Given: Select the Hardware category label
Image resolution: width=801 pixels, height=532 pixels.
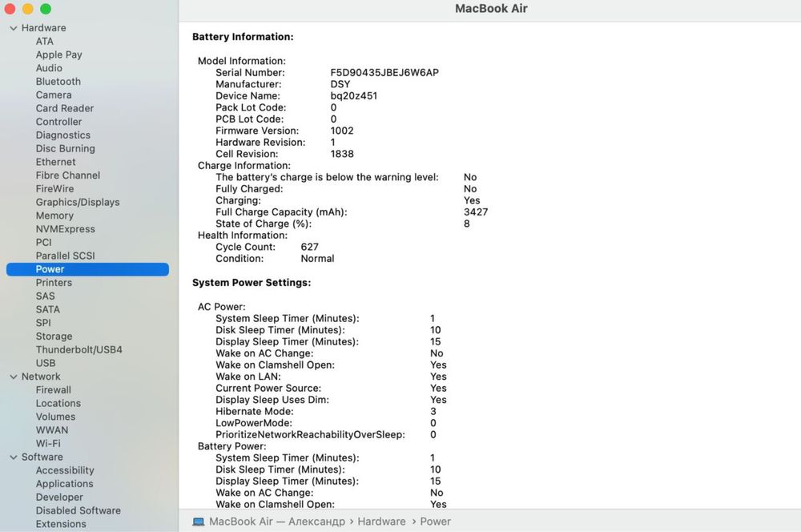Looking at the screenshot, I should coord(43,28).
